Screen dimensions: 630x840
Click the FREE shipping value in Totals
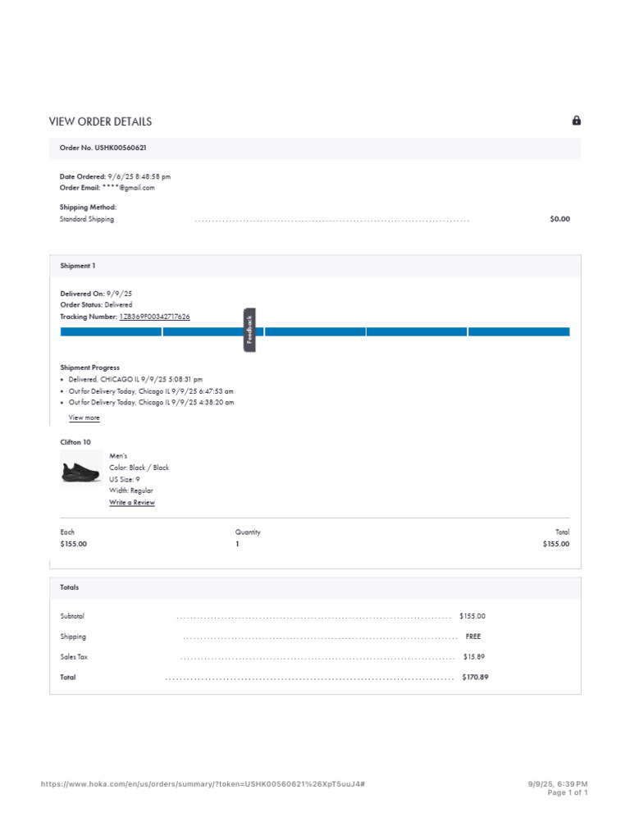[473, 637]
